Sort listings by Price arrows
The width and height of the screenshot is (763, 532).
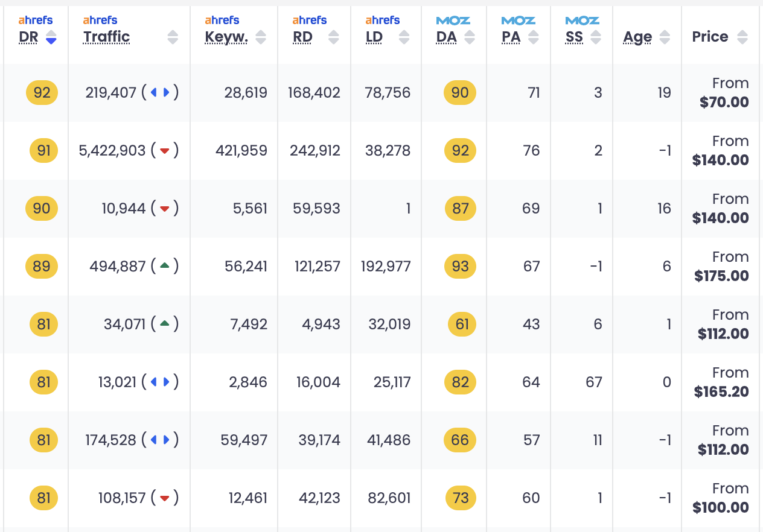tap(742, 37)
